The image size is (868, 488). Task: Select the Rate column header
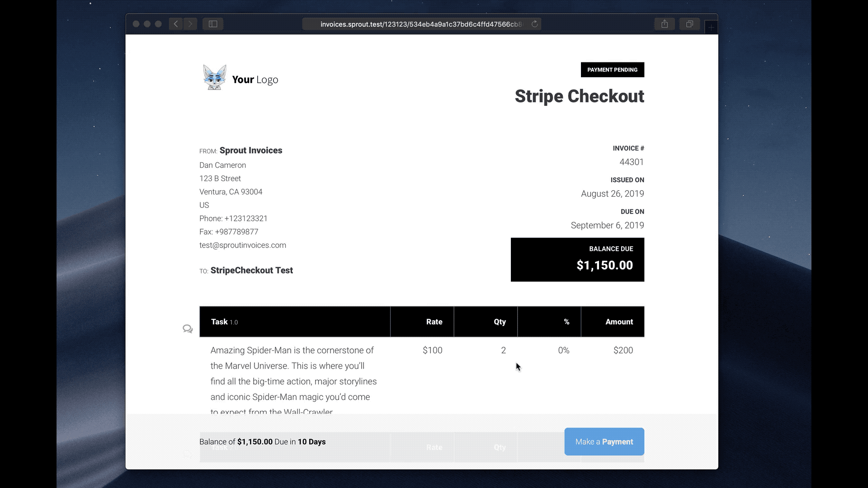coord(434,322)
